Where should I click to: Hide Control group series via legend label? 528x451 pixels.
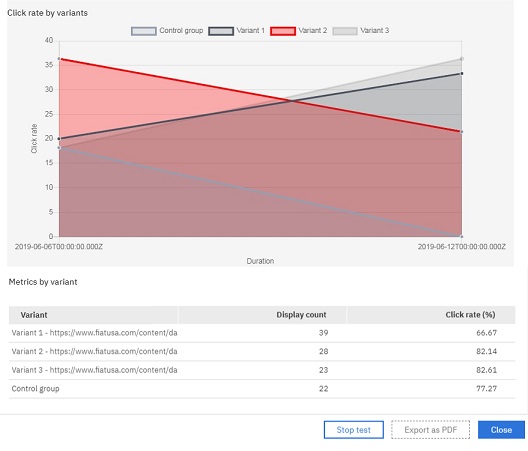tap(181, 31)
